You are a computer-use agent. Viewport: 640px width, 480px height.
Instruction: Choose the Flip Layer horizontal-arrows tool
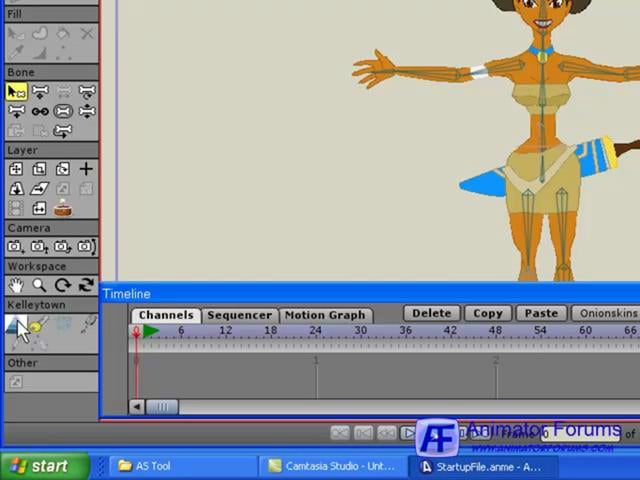coord(40,209)
